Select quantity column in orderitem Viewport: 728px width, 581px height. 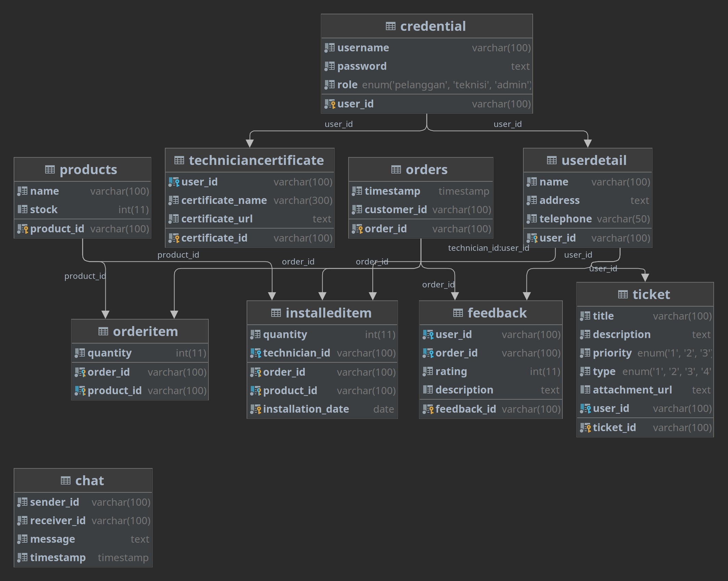pyautogui.click(x=140, y=353)
